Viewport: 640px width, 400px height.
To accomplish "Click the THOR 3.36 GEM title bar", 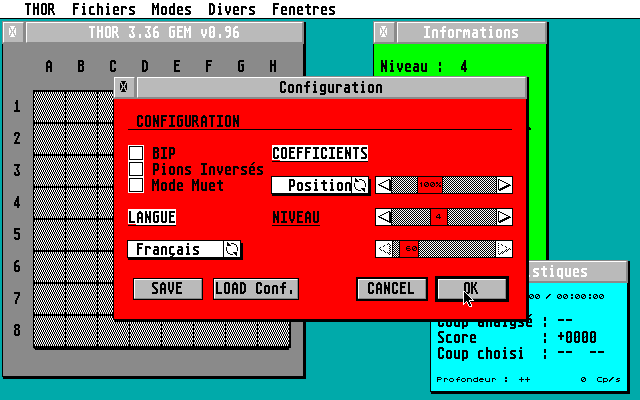I will tap(164, 33).
